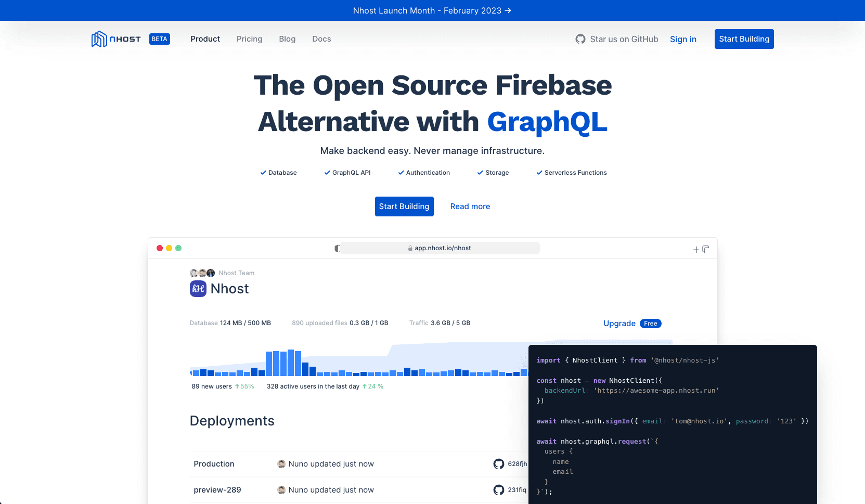Screen dimensions: 865x504
Task: Click the green arrow by 24 %
Action: click(x=365, y=386)
